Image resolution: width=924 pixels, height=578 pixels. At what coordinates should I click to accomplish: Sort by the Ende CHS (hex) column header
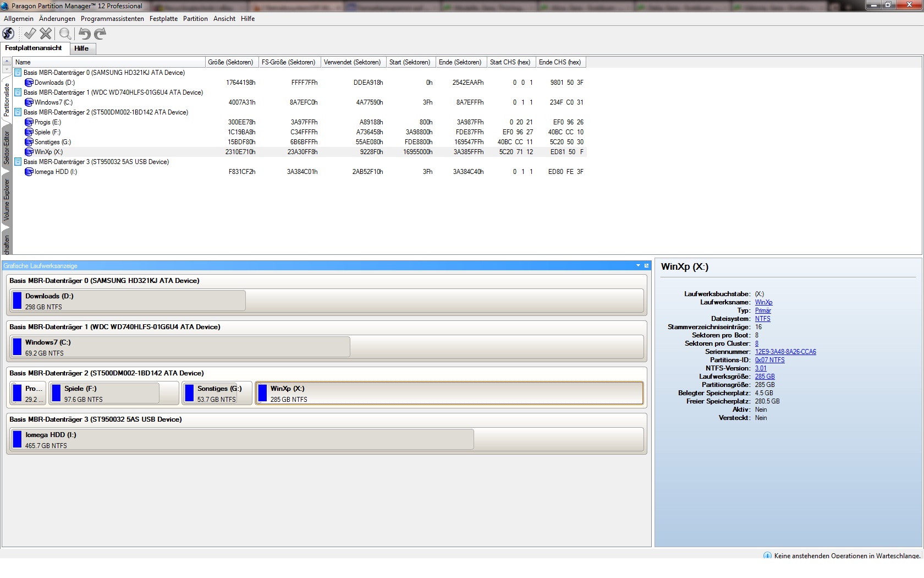click(561, 62)
